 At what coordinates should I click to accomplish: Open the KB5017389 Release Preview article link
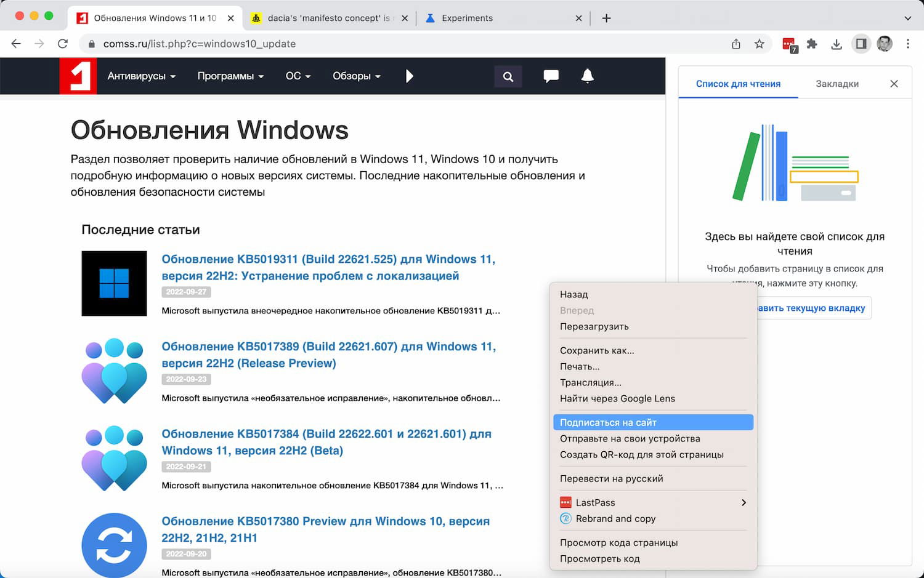[x=328, y=355]
